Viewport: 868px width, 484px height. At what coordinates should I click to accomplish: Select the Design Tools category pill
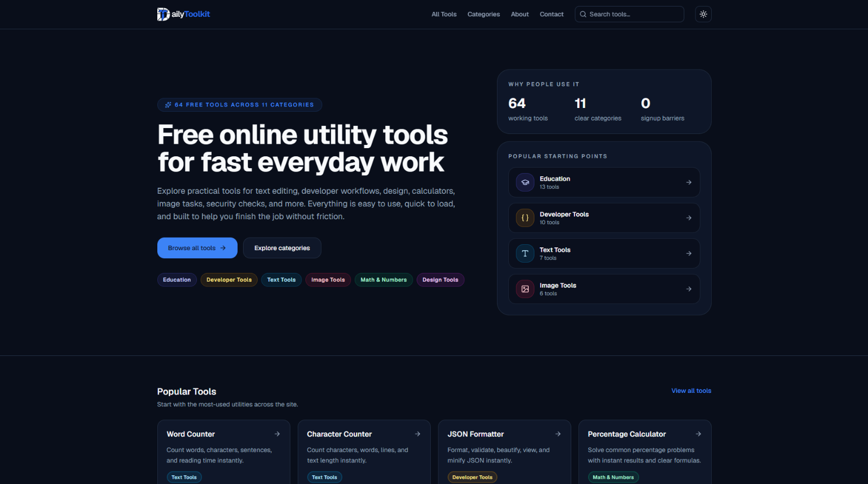tap(441, 280)
